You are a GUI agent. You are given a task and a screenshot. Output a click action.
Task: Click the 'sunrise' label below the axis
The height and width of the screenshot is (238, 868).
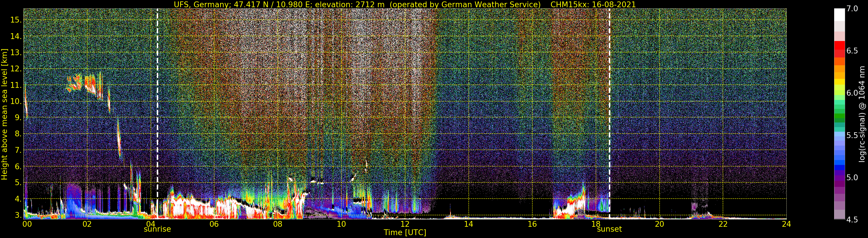[157, 229]
